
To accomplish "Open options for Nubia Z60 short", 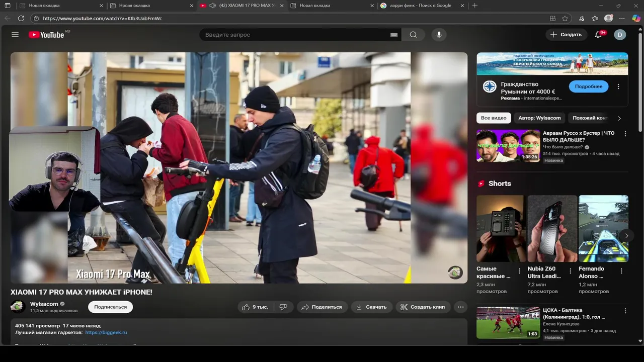I will pyautogui.click(x=571, y=271).
